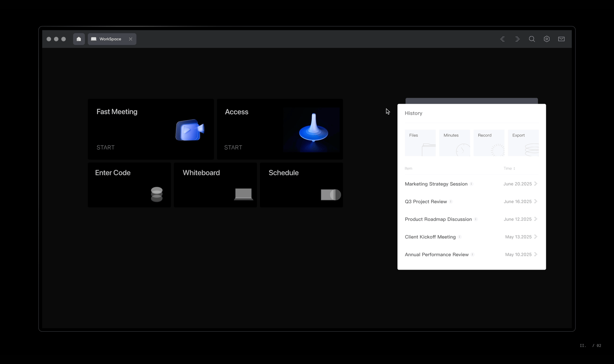Open arrow for Annual Performance Review row
The width and height of the screenshot is (614, 364).
[536, 254]
